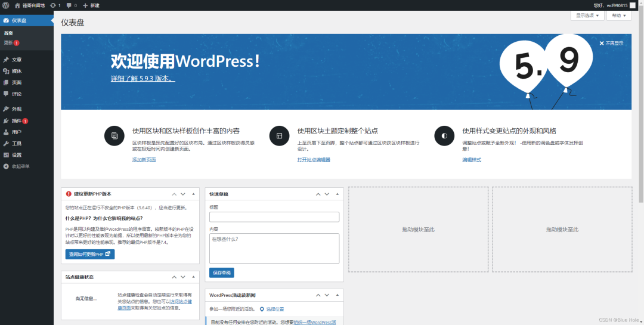Toggle the 建议更新PHP版本 panel collapse arrow
Screen dimensions: 644x325
193,194
